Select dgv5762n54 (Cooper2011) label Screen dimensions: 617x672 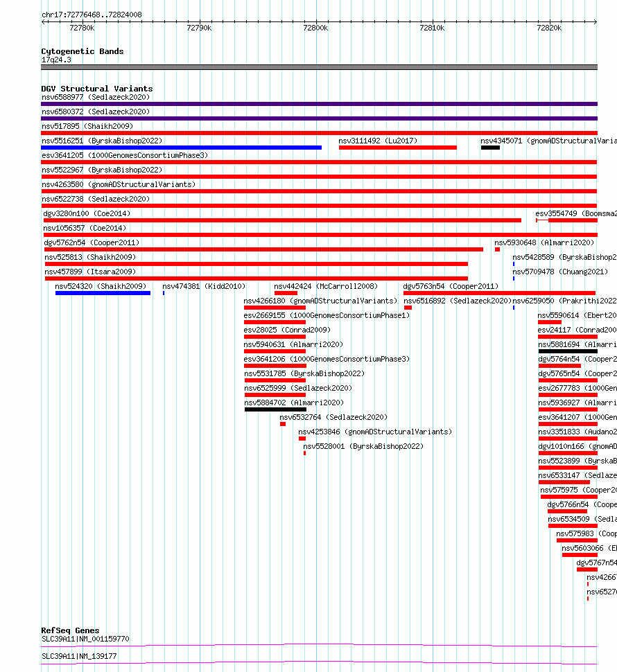click(92, 243)
